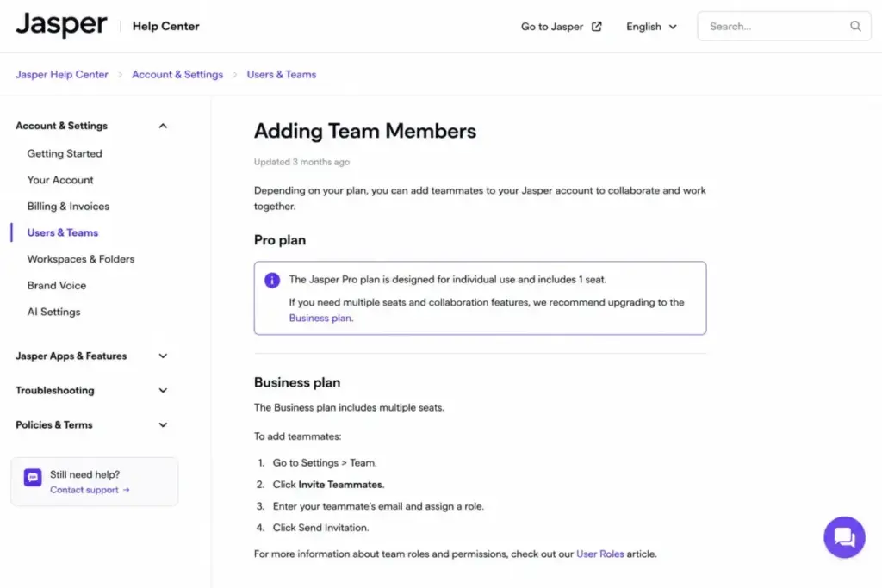
Task: Expand the Jasper Apps & Features section
Action: (x=91, y=356)
